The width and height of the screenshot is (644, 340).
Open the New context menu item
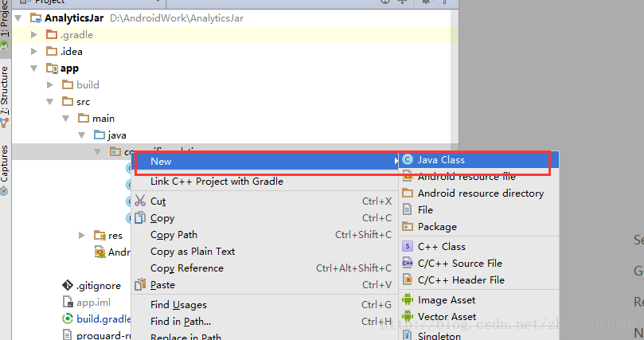265,162
